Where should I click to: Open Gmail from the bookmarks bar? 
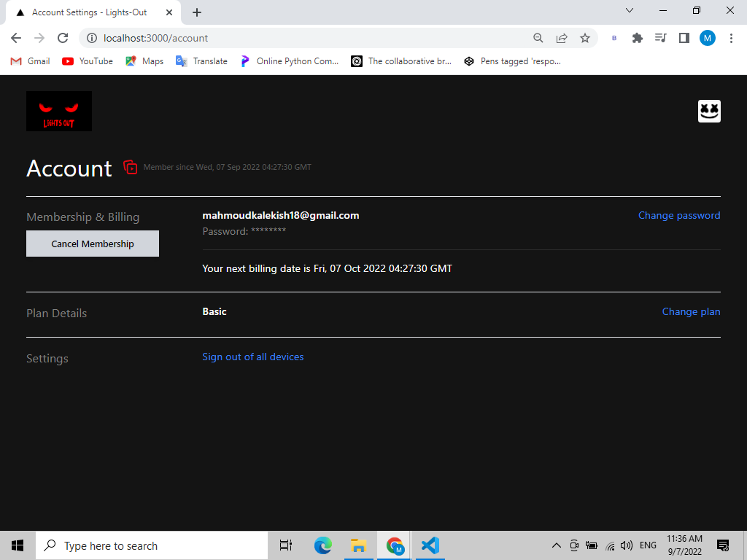pyautogui.click(x=29, y=61)
